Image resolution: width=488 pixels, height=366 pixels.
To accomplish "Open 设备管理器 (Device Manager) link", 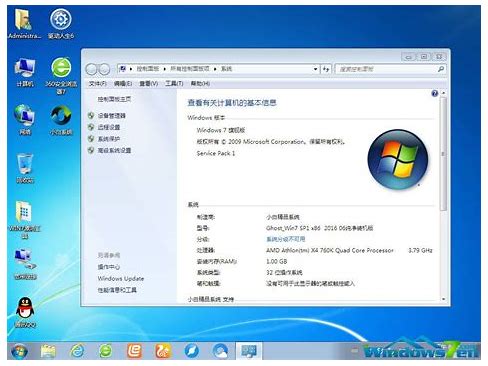I will (x=112, y=116).
